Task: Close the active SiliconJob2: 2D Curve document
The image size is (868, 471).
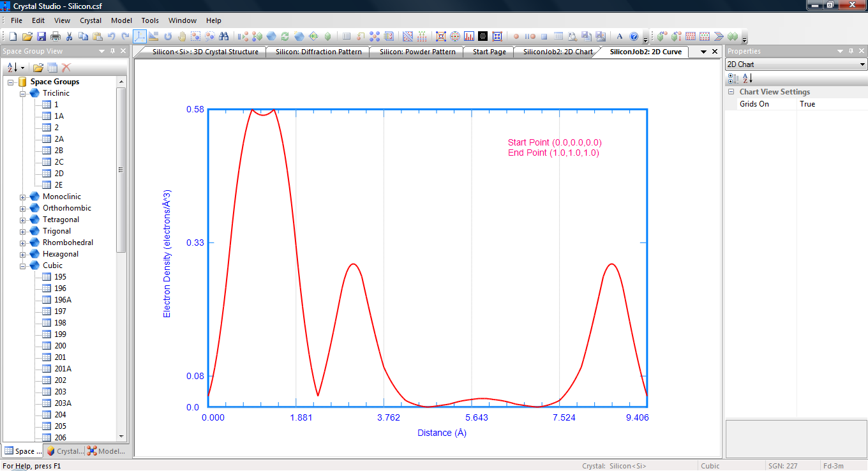Action: [x=714, y=52]
